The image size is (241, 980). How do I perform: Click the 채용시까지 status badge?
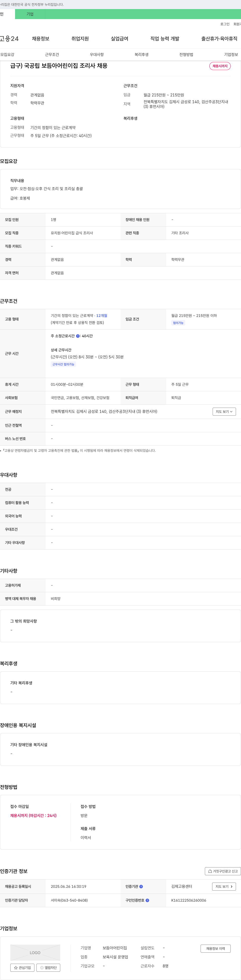pyautogui.click(x=220, y=66)
